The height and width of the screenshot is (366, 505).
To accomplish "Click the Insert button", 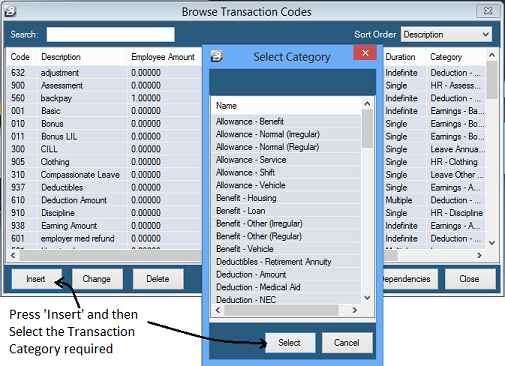I will 36,279.
